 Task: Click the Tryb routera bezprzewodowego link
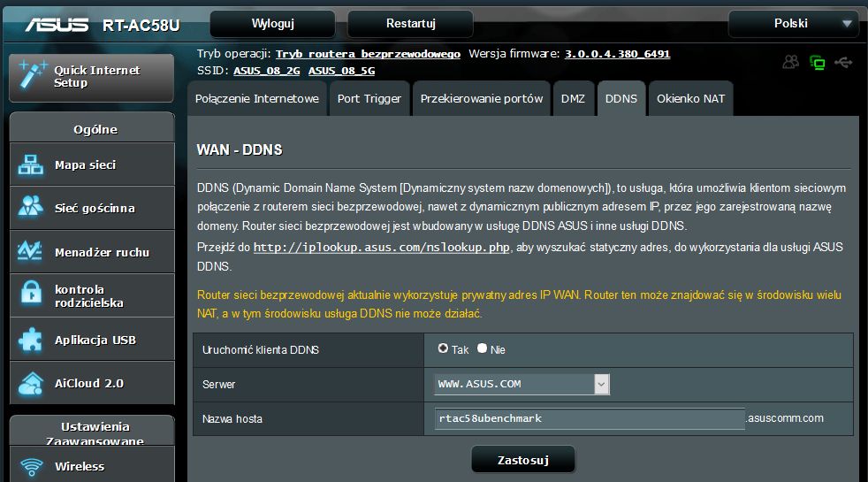pos(368,54)
